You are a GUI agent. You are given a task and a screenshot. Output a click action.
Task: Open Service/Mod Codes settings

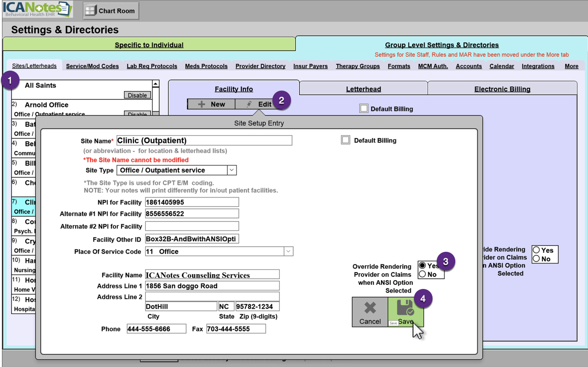(92, 66)
